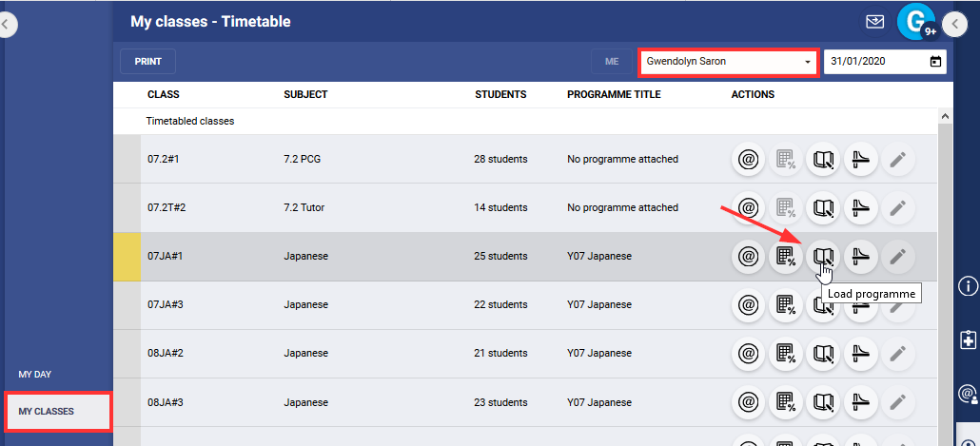Click the ME button
Screen dimensions: 980x446
(x=611, y=62)
